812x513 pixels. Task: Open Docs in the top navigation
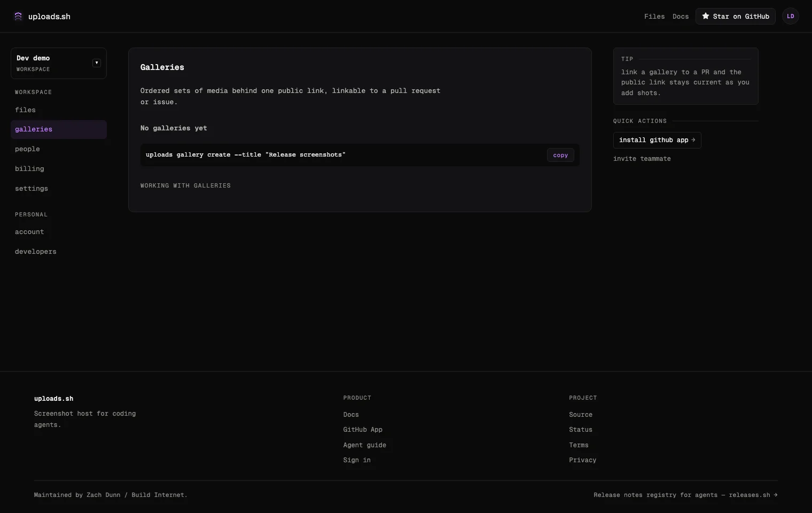pyautogui.click(x=681, y=17)
